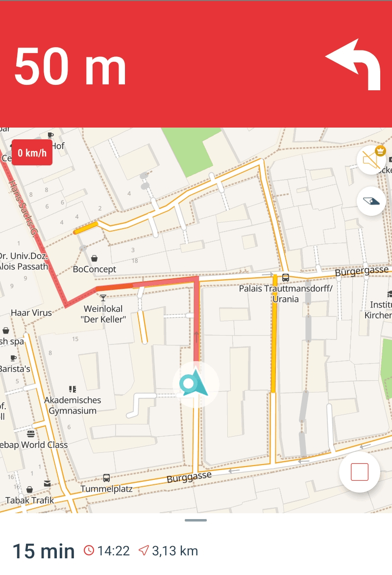
Task: Switch map perspective with 3D view button
Action: click(x=371, y=201)
